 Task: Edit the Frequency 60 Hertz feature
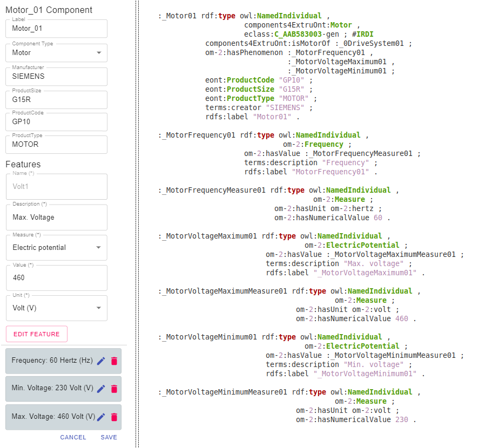tap(101, 361)
